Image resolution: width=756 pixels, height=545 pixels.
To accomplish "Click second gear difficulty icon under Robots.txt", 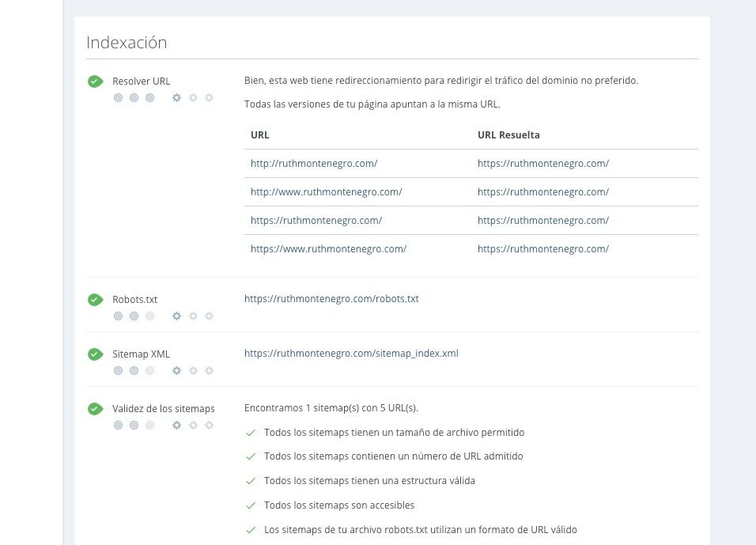I will tap(193, 316).
